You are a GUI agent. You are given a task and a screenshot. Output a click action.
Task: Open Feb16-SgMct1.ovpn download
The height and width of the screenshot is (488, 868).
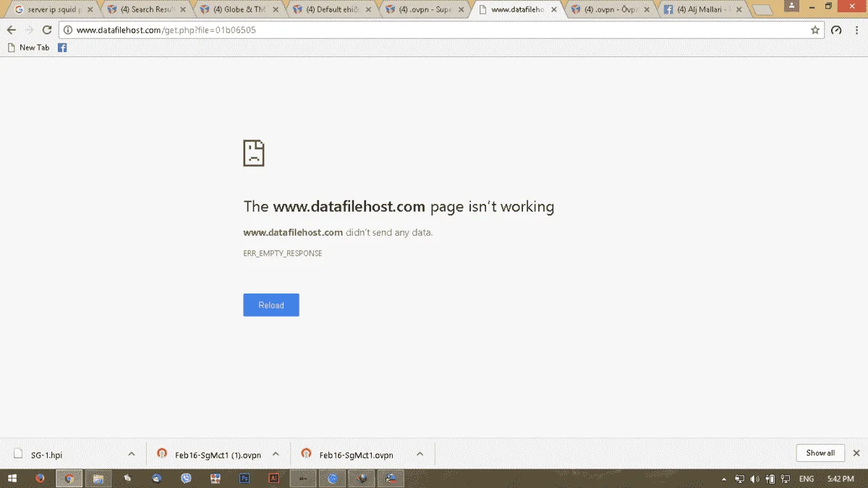point(349,455)
